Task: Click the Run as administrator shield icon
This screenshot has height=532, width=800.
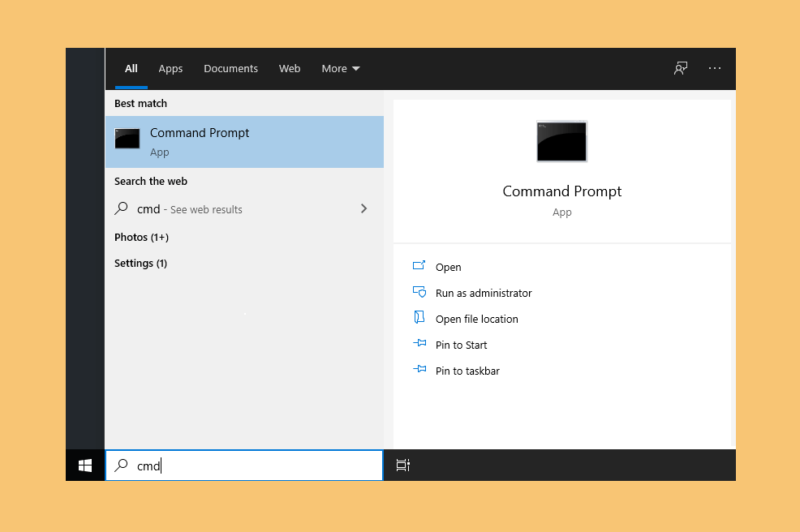Action: 419,292
